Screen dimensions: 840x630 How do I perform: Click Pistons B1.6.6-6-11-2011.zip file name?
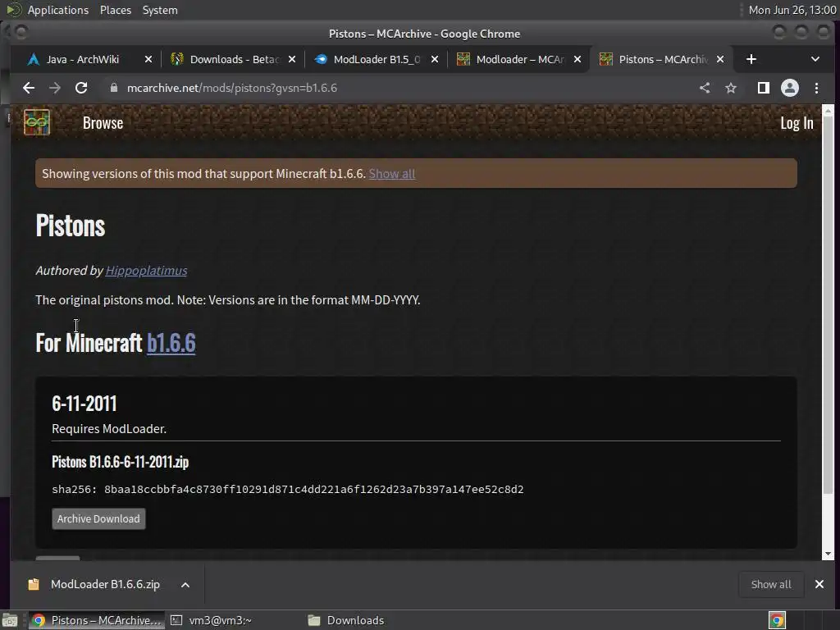coord(120,462)
